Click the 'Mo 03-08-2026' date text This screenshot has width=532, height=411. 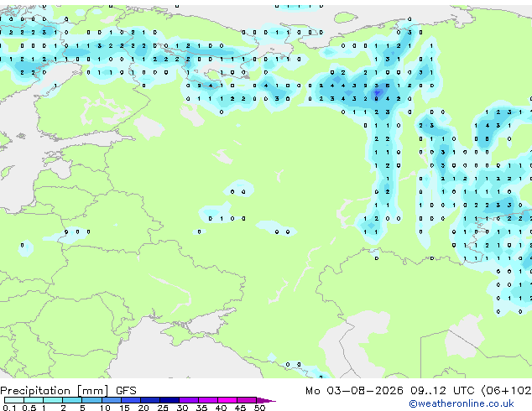tap(354, 391)
